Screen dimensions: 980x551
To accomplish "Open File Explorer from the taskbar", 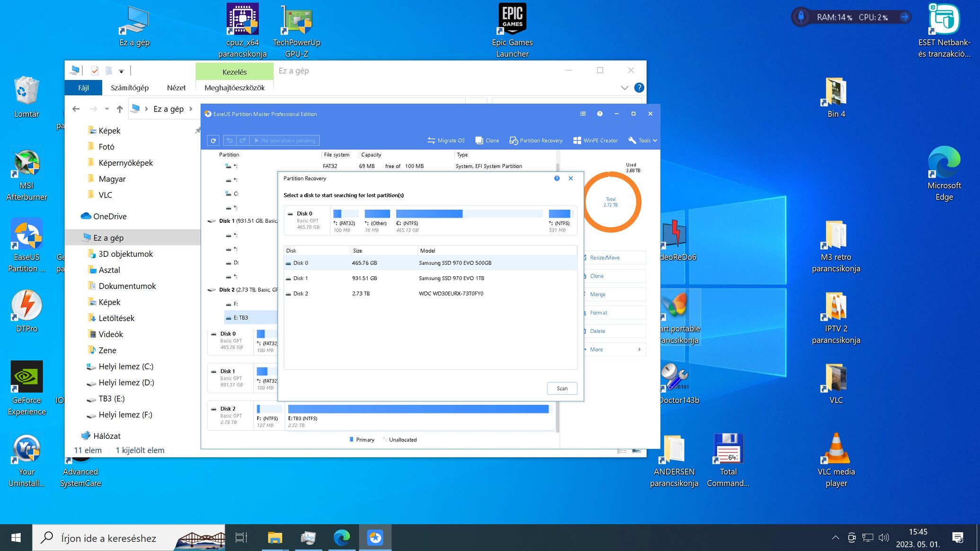I will tap(275, 538).
